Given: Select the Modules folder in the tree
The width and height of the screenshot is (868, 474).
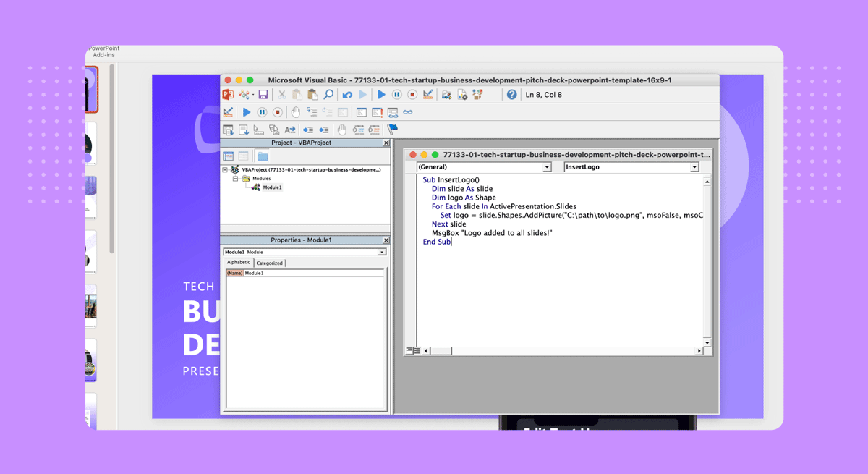Looking at the screenshot, I should coord(261,178).
